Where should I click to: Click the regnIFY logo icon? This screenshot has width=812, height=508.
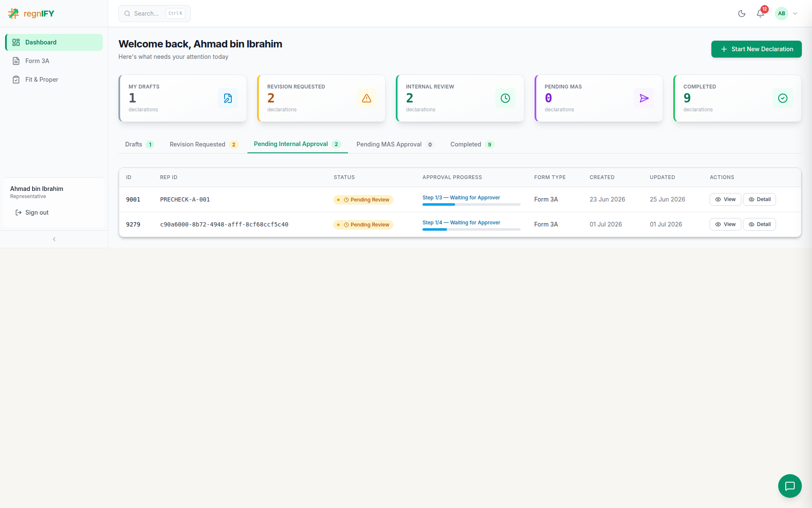[x=14, y=14]
